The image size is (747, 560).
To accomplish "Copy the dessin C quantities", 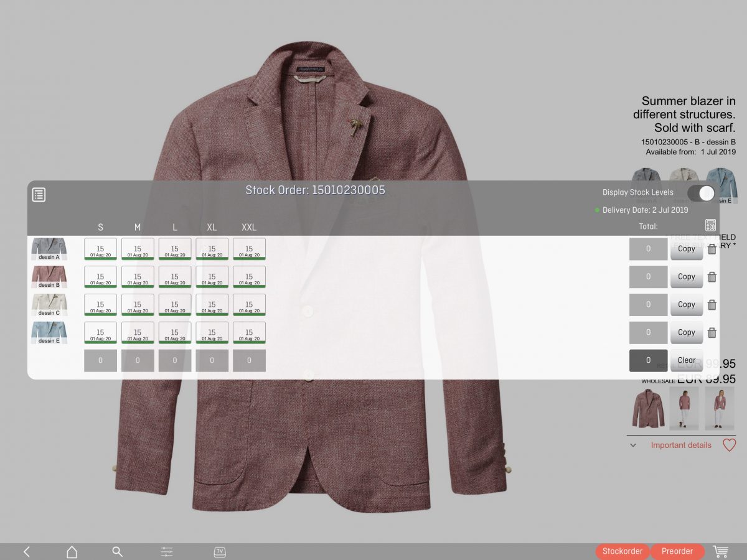I will 687,305.
